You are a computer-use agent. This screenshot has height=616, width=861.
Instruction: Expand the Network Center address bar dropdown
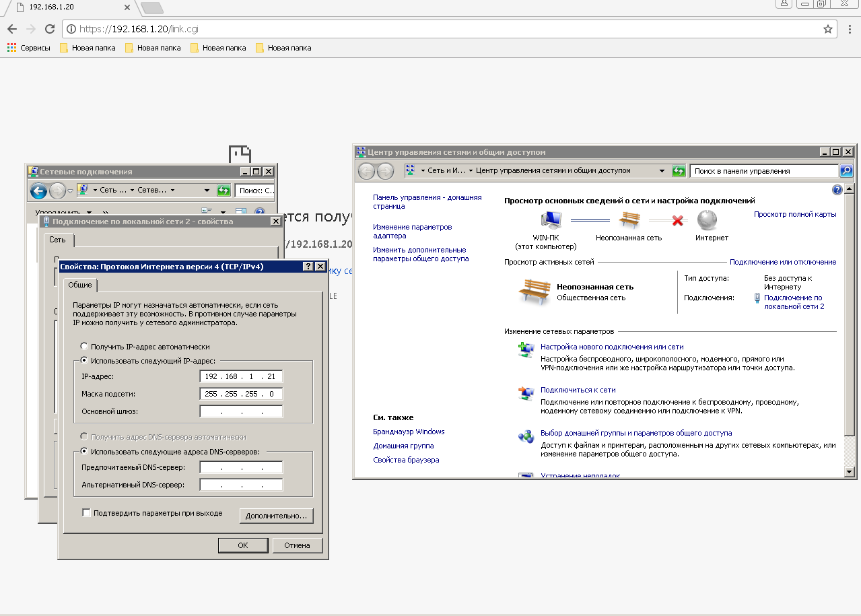662,171
